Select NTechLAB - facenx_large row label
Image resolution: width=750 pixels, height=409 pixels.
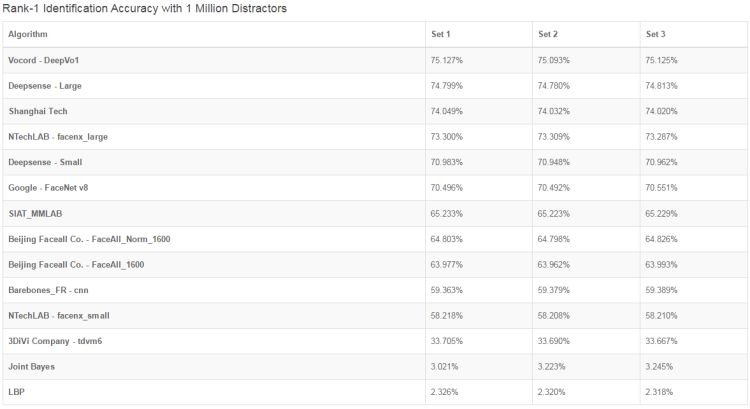58,137
